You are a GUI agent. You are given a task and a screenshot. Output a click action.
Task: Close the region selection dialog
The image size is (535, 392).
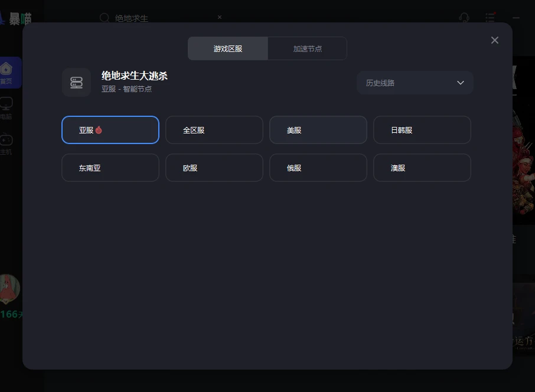click(494, 40)
